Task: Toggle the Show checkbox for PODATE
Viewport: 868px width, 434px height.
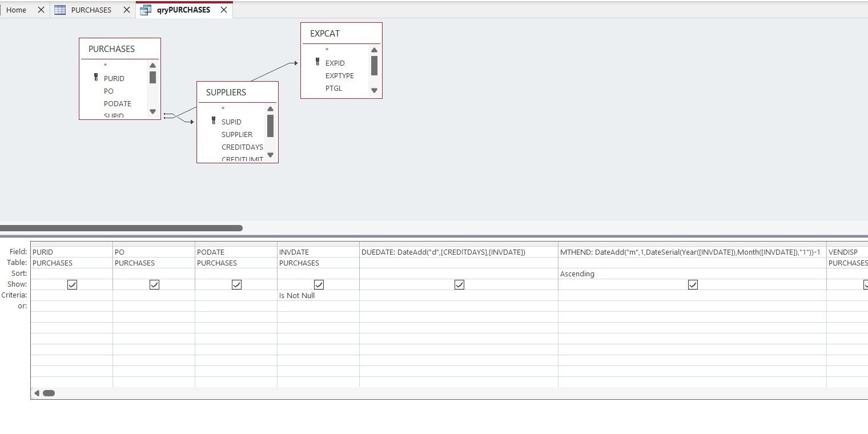Action: click(236, 284)
